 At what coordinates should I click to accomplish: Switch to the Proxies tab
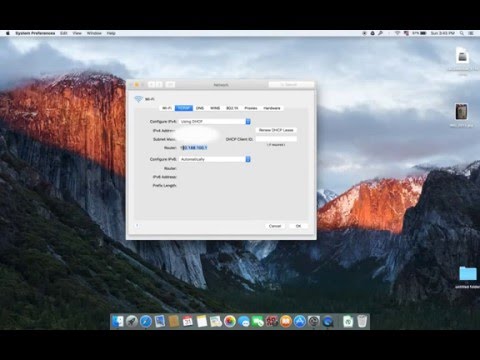[x=251, y=108]
